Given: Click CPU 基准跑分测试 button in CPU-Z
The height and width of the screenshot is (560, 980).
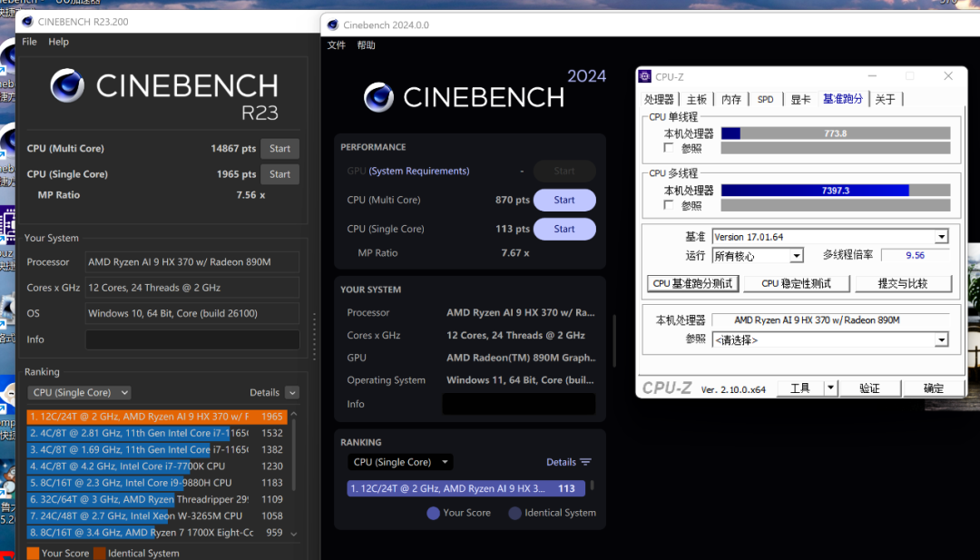Looking at the screenshot, I should (692, 284).
